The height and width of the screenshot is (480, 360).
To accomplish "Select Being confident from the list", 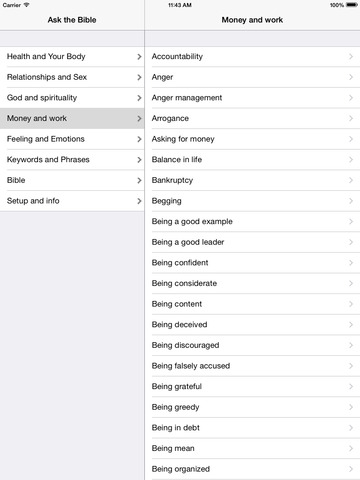I will [252, 263].
